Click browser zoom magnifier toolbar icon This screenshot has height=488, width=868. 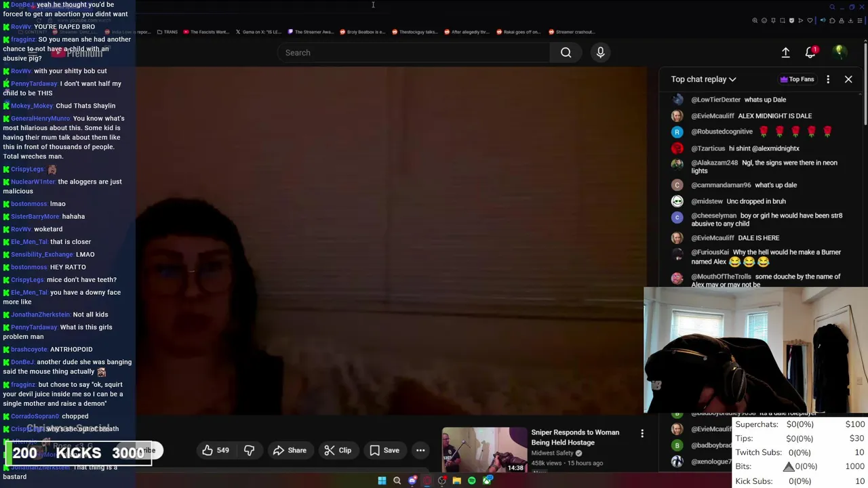point(755,20)
